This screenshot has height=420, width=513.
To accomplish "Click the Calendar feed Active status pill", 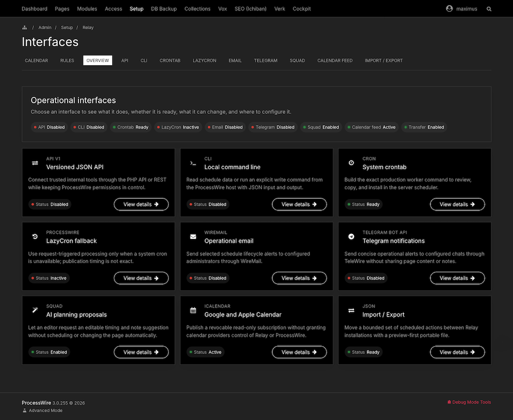I will point(371,127).
